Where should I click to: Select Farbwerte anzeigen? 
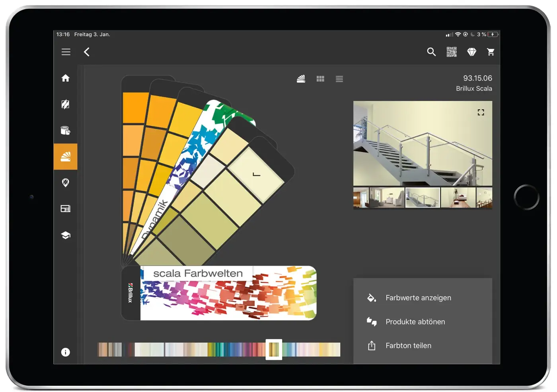click(419, 298)
